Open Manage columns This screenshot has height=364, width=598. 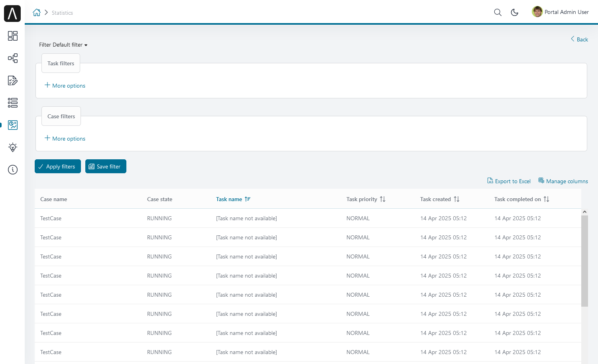[563, 181]
